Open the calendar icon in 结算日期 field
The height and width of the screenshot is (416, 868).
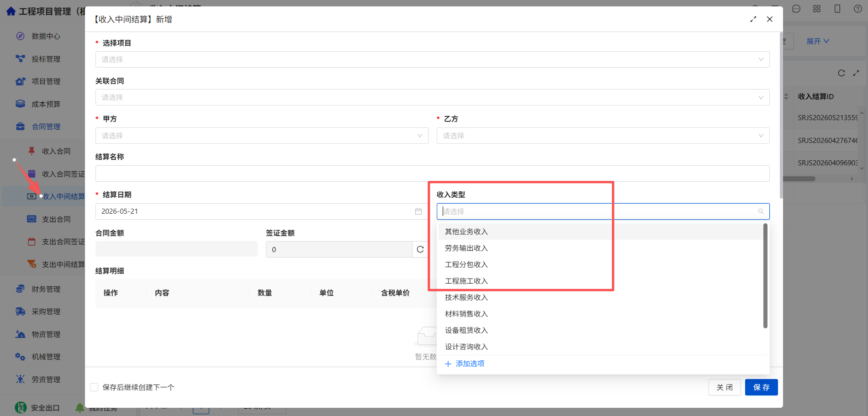tap(418, 211)
